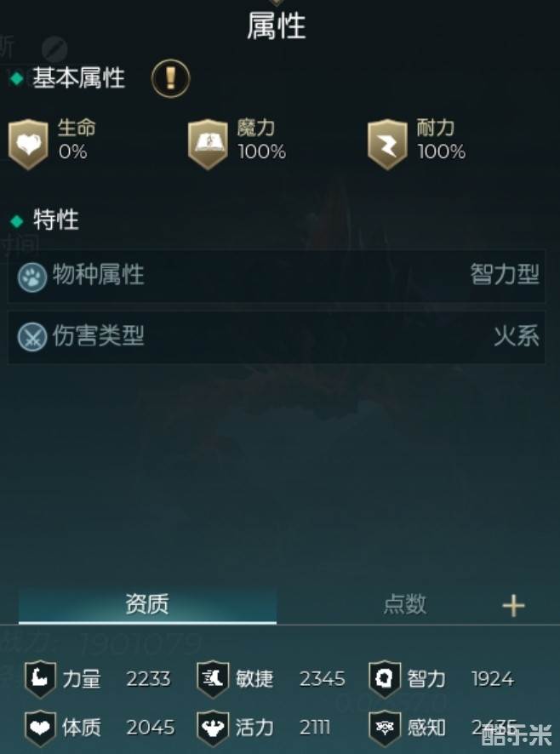Click the faded pencil edit icon
This screenshot has height=754, width=560.
point(54,49)
